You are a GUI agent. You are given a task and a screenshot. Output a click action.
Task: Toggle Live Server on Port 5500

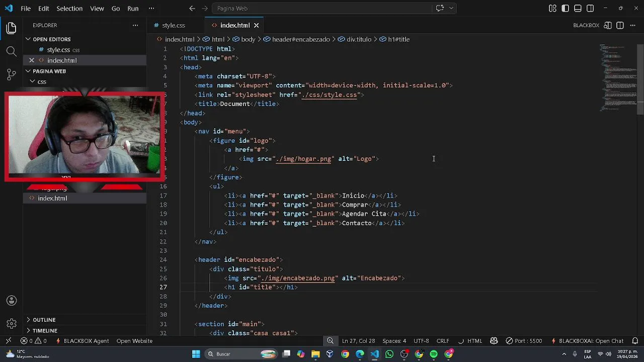pos(524,341)
